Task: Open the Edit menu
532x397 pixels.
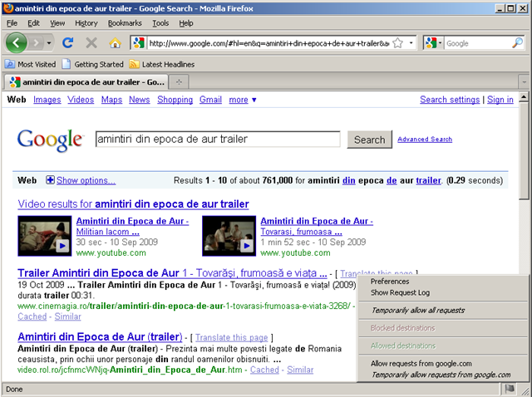Action: (x=33, y=23)
